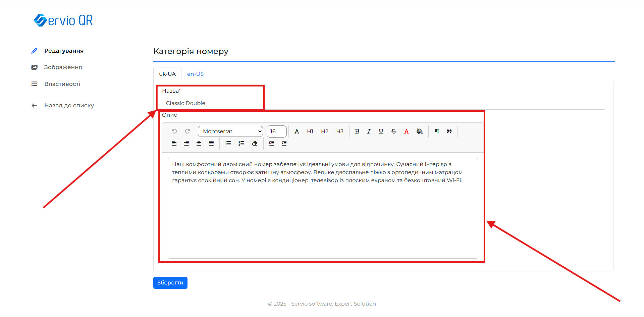Go back via Назад до списку

69,105
